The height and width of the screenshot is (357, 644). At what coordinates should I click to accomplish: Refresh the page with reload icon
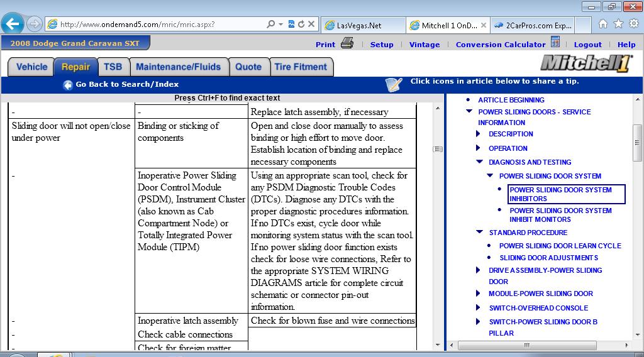tap(301, 25)
